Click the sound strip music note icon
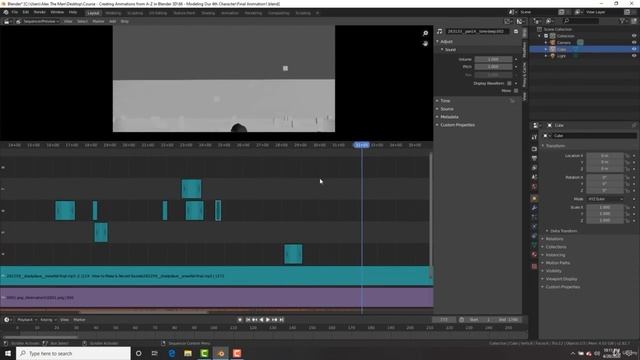 440,31
